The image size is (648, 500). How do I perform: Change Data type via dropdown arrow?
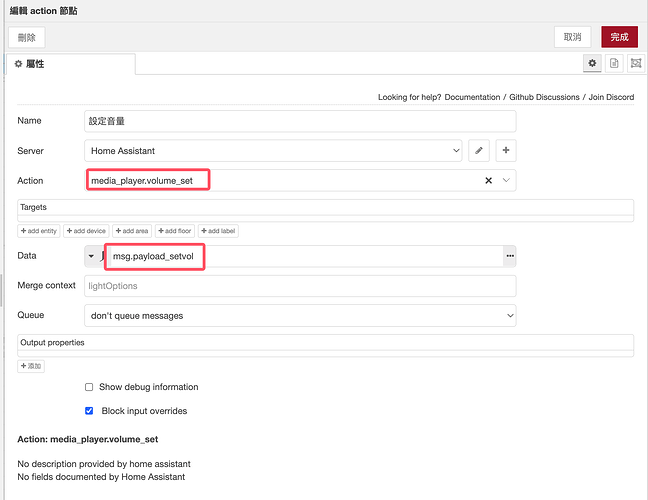coord(91,256)
